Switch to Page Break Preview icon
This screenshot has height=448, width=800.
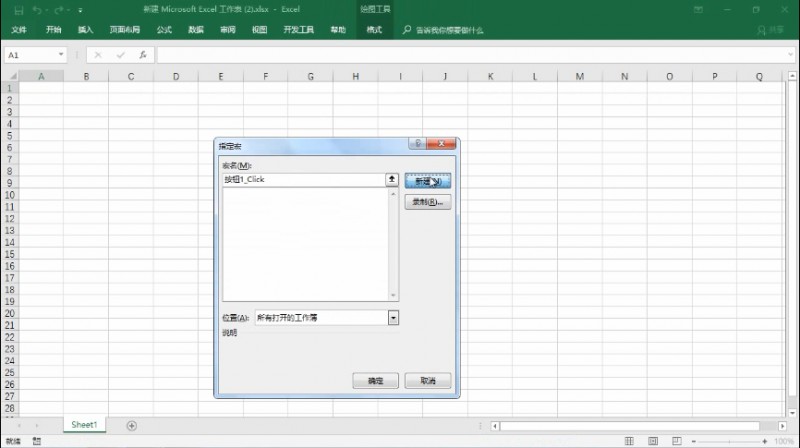click(x=677, y=441)
